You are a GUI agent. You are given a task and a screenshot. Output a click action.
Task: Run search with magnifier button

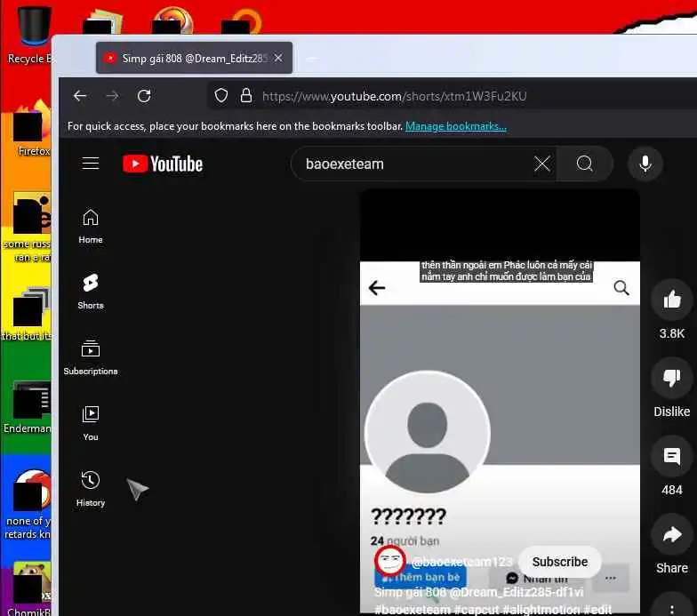tap(585, 164)
